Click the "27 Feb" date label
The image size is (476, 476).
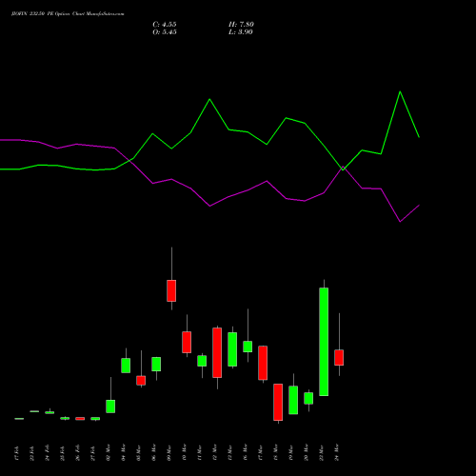(93, 453)
